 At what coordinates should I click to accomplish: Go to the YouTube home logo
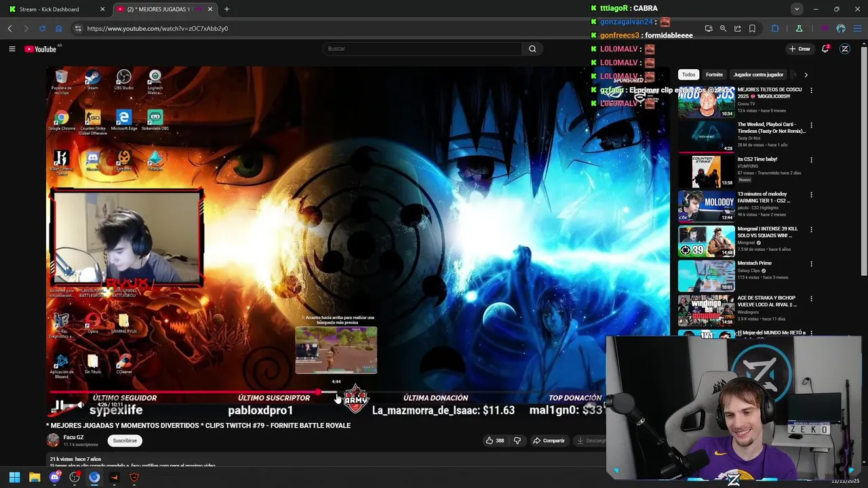(42, 49)
